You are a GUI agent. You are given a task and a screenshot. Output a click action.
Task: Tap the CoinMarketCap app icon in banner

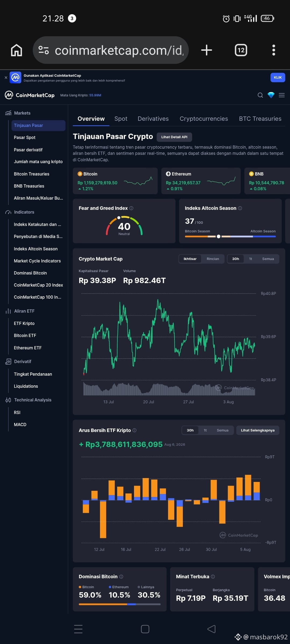pyautogui.click(x=15, y=78)
